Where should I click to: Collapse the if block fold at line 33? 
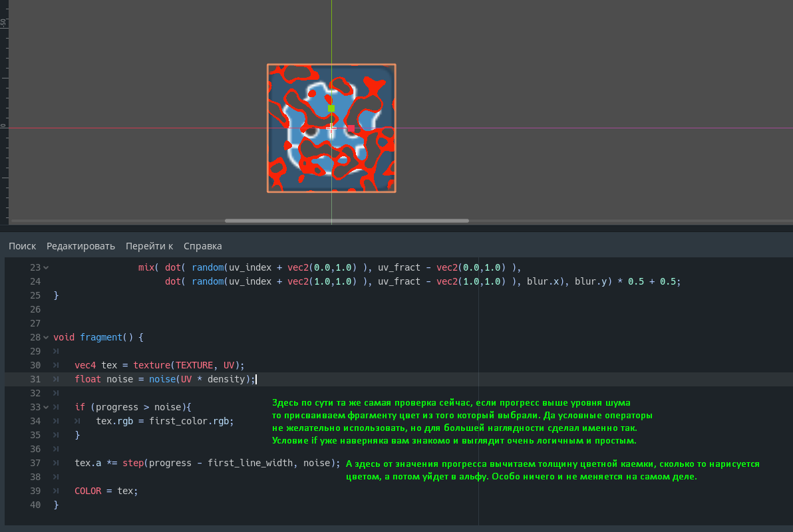(x=46, y=407)
